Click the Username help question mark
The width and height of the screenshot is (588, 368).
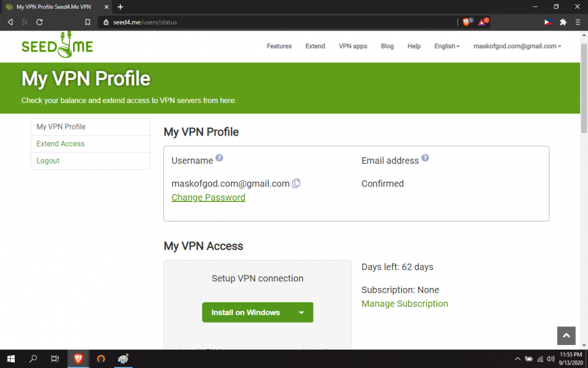point(219,158)
